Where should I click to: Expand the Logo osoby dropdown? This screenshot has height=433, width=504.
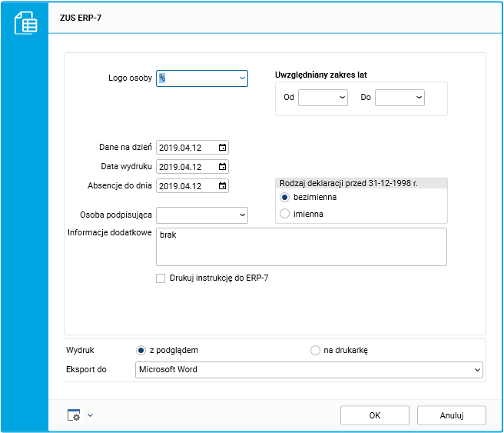242,78
